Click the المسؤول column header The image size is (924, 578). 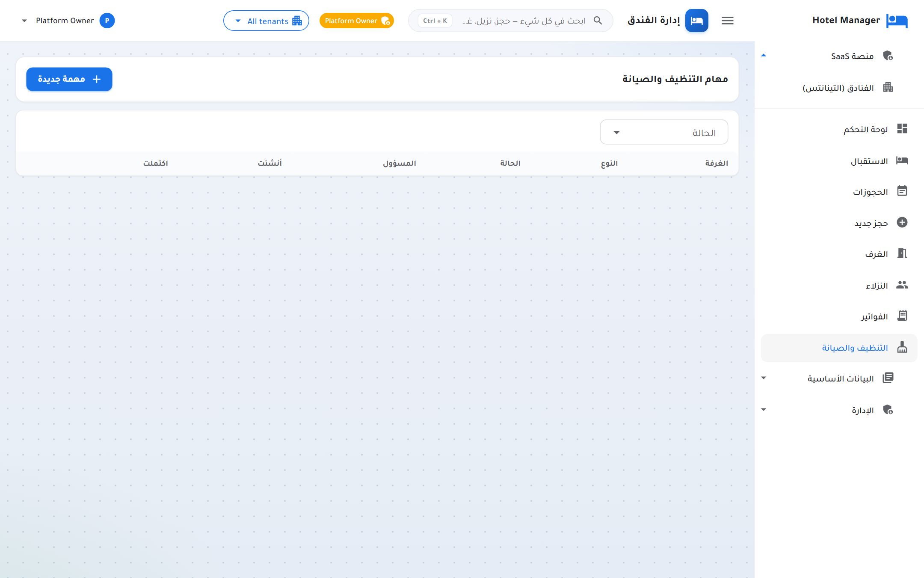(400, 163)
